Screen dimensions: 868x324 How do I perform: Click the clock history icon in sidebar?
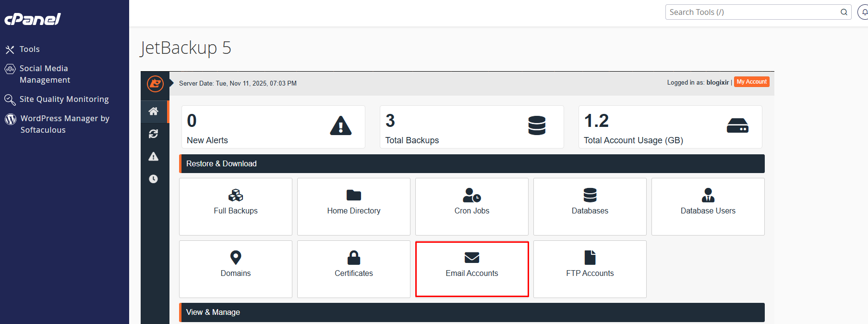pos(154,179)
